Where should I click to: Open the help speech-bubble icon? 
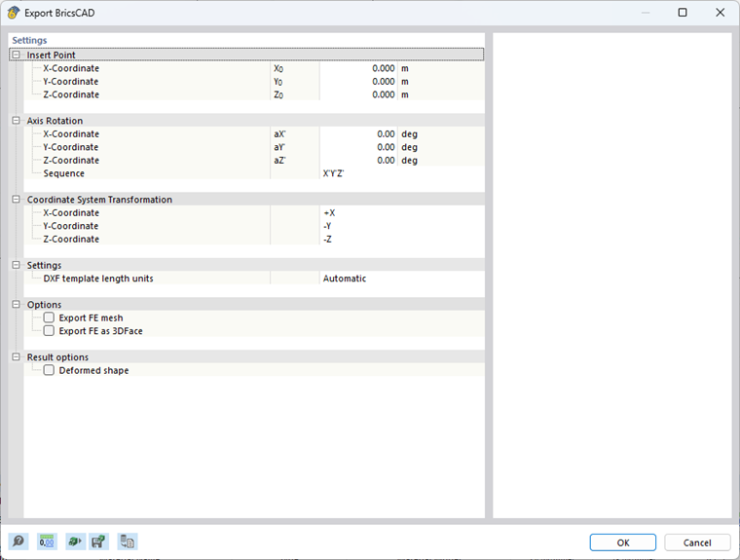click(18, 541)
